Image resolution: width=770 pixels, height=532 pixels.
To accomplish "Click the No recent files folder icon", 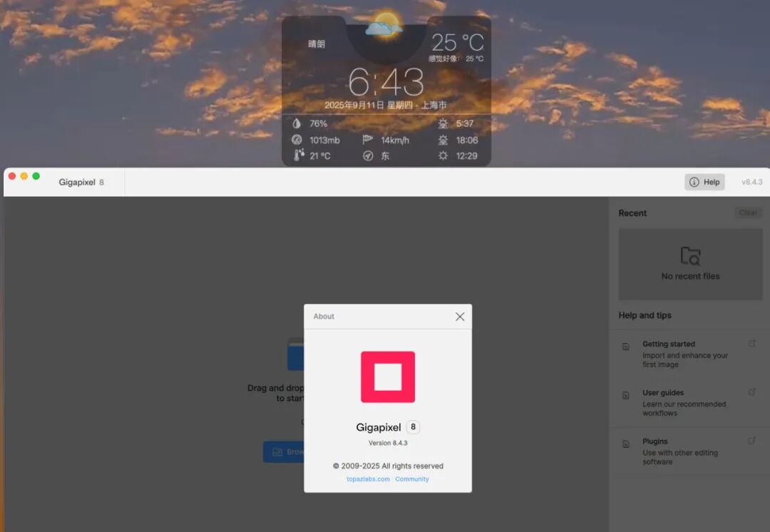I will 690,256.
